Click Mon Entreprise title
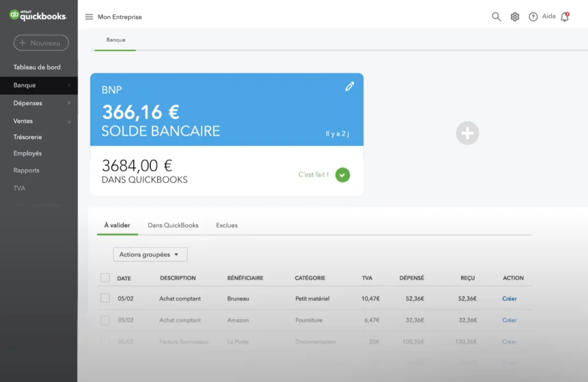 120,17
